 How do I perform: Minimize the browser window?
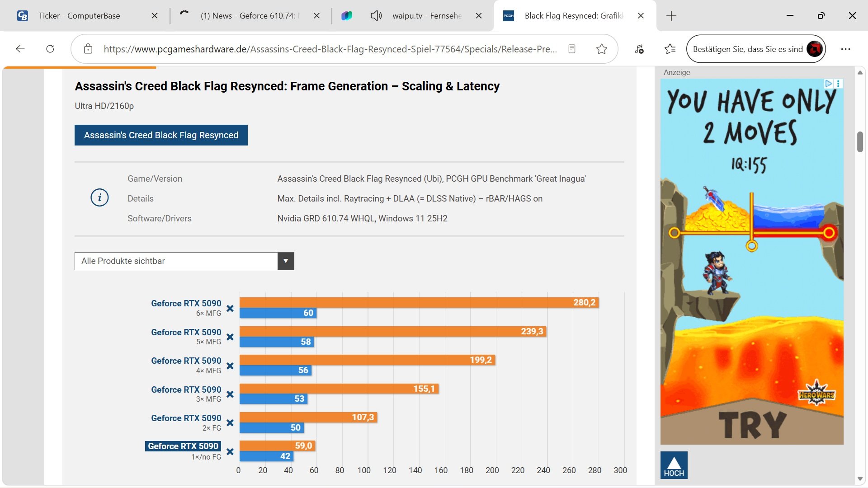pyautogui.click(x=790, y=16)
